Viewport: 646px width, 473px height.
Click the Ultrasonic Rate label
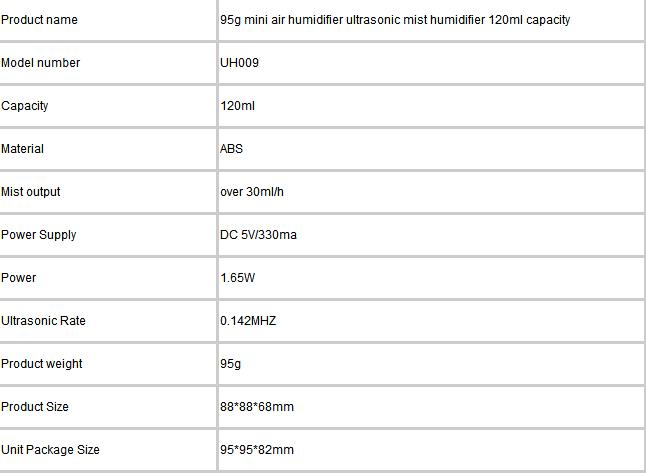pos(43,321)
